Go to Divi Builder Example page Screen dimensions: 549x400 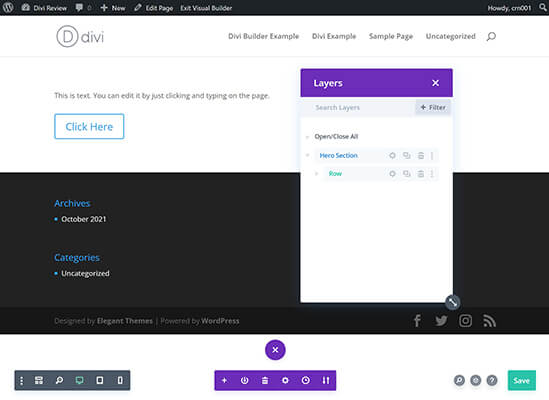[264, 36]
